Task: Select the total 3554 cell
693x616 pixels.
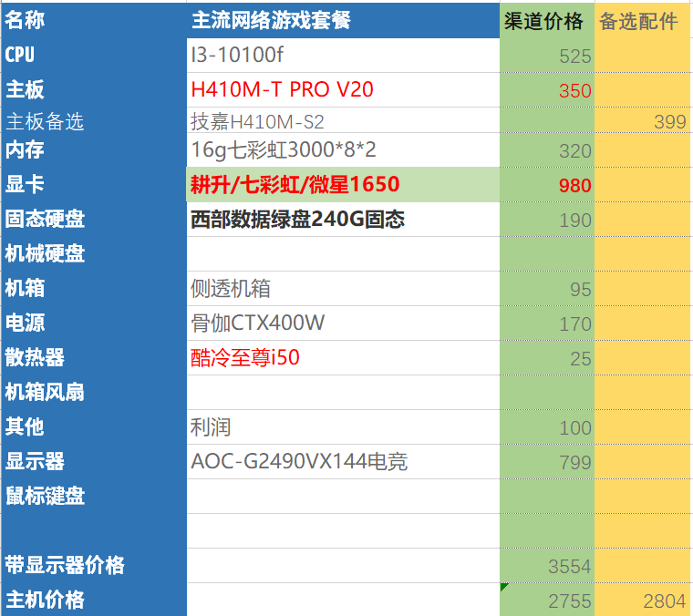Action: 547,565
